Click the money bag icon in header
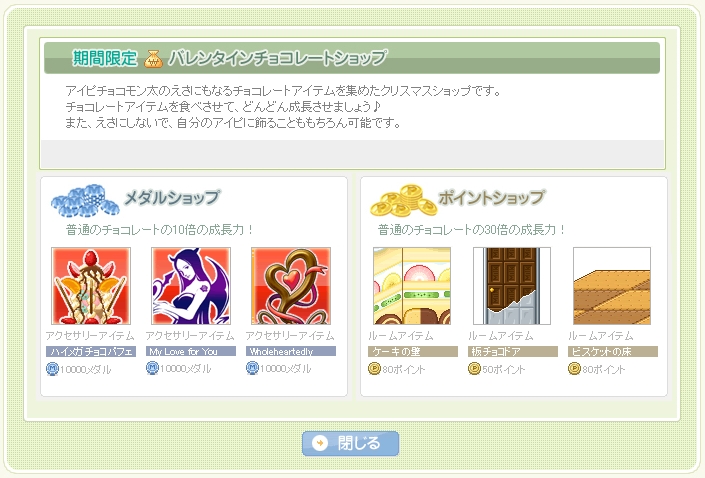Screen dimensions: 705x478 click(x=153, y=58)
